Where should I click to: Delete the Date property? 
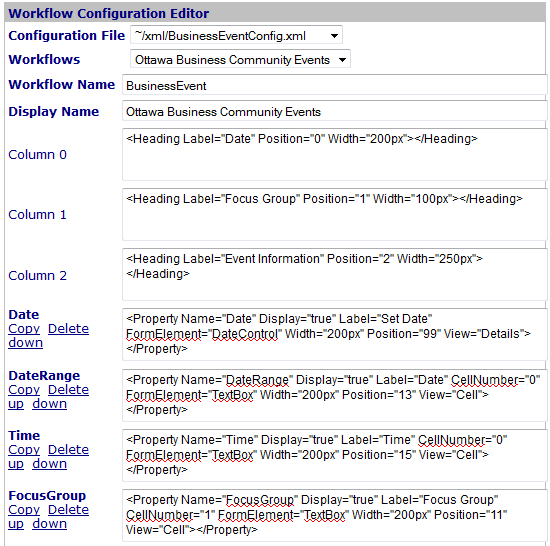(68, 329)
